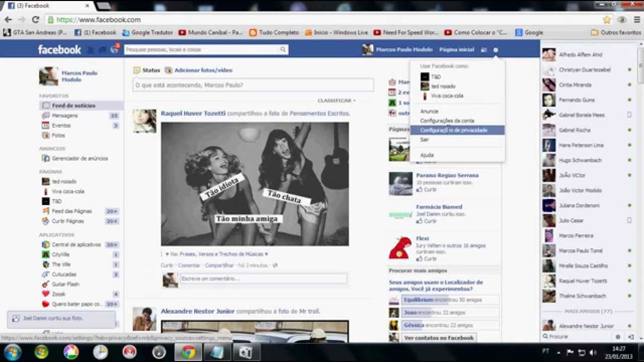This screenshot has width=644, height=362.
Task: Click the Ver contatos no Facebook button
Action: click(439, 338)
